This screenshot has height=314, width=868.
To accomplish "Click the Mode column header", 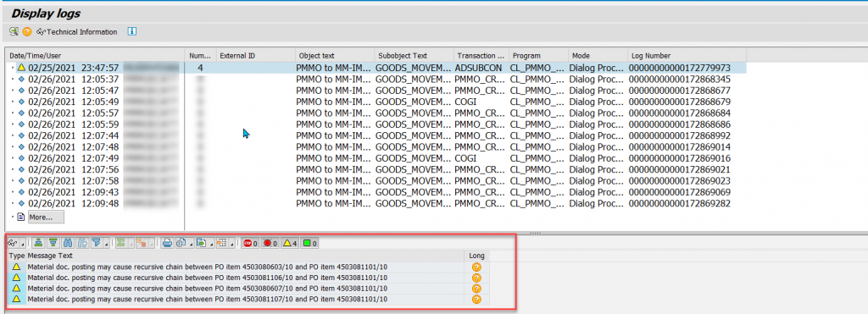I will click(598, 55).
